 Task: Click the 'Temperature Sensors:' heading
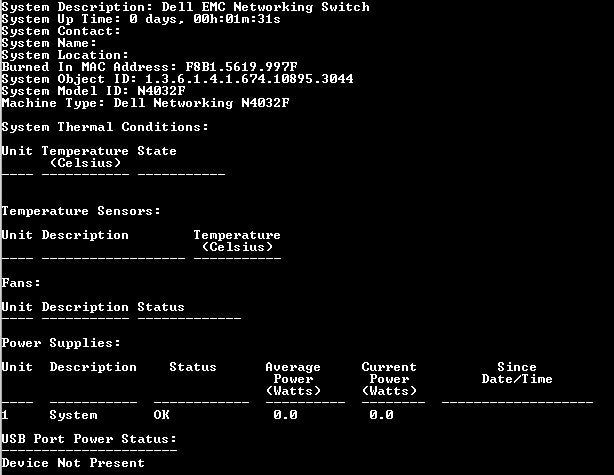(81, 211)
